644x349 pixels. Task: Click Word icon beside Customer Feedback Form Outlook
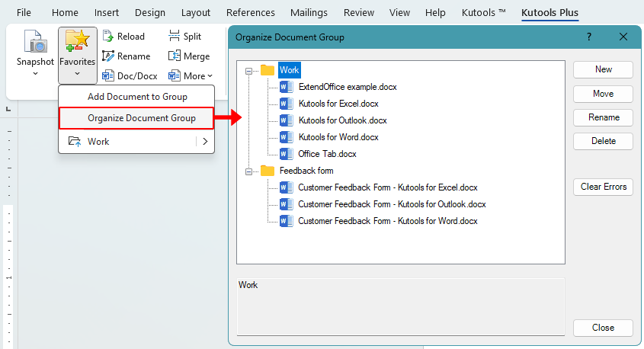287,204
